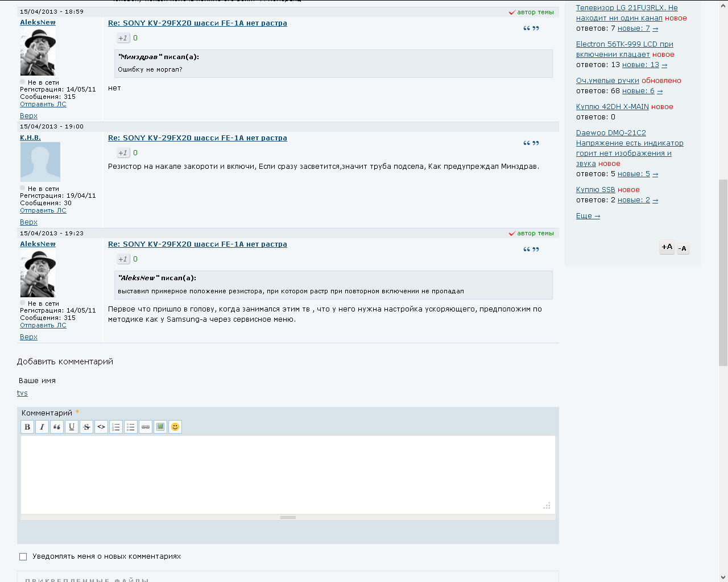Viewport: 728px width, 582px height.
Task: Quote the K.H.B. post
Action: (x=531, y=143)
